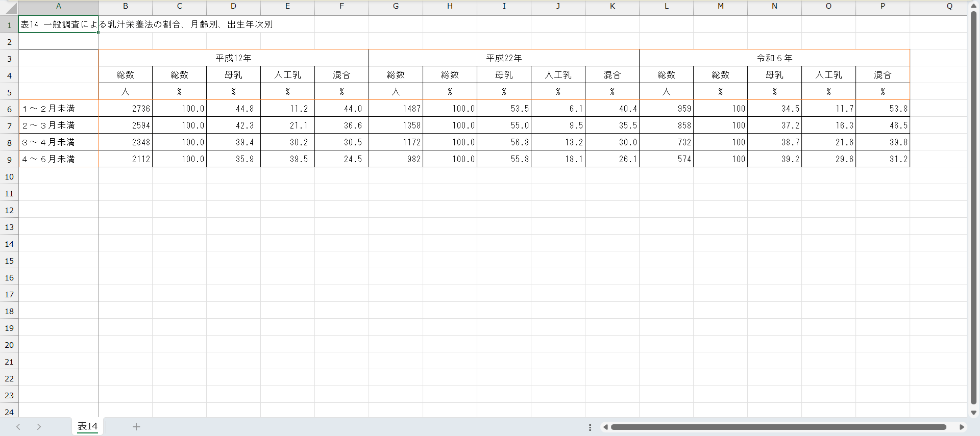Screen dimensions: 980x436
Task: Click the 令和５年 merged header cell
Action: (774, 58)
